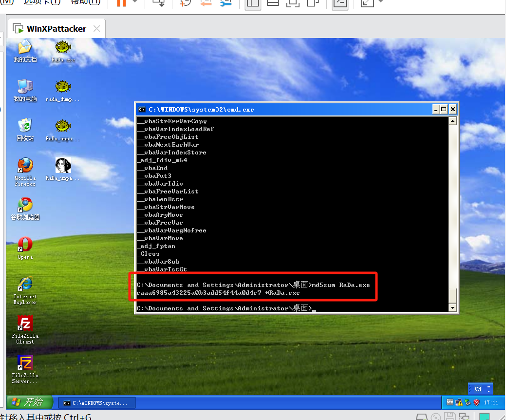Click the md5 hash caaa6985a43225a0b3add54f44a0d4c7 line
The width and height of the screenshot is (506, 420).
pos(218,293)
